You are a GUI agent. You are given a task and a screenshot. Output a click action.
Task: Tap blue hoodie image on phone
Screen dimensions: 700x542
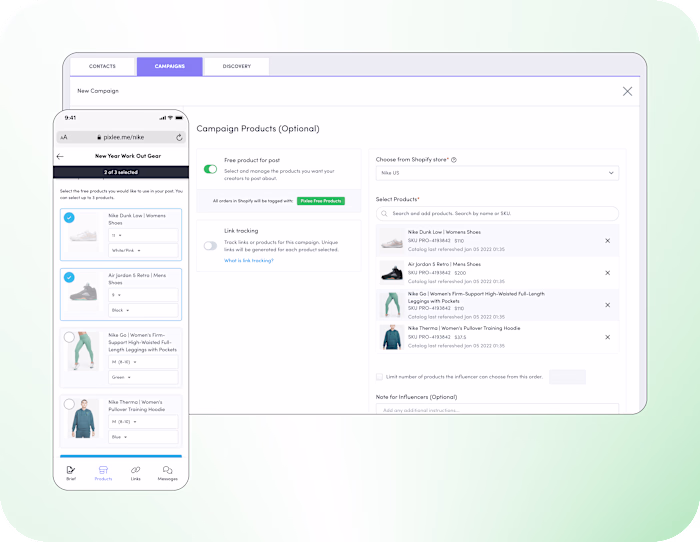click(83, 418)
